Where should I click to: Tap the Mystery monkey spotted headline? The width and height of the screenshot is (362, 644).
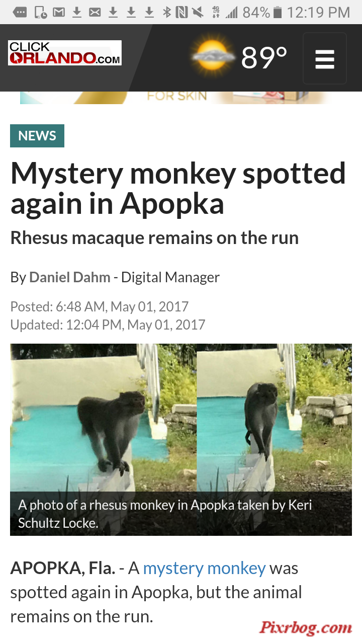coord(178,188)
